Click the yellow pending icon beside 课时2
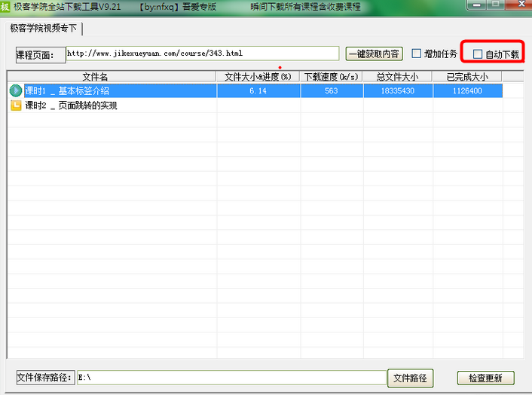Viewport: 532px width, 395px height. [x=16, y=106]
